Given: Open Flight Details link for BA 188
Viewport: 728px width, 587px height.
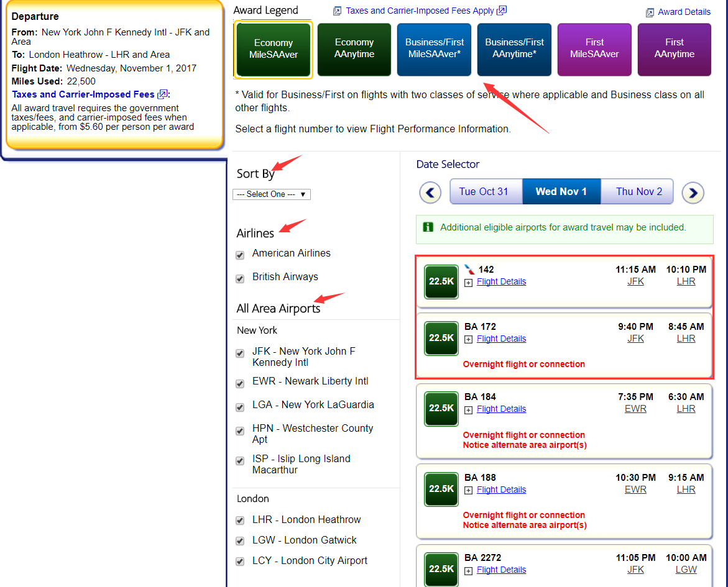Looking at the screenshot, I should click(502, 489).
